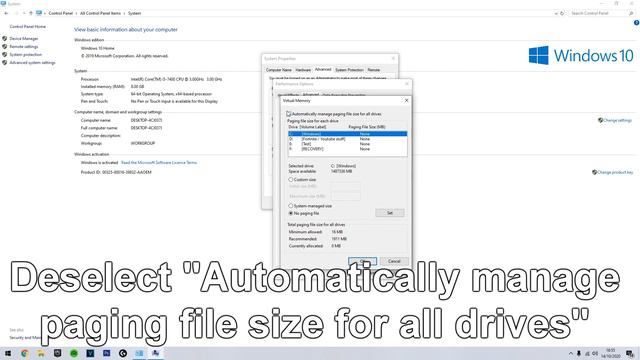Open the green circular app on taskbar

[x=74, y=353]
